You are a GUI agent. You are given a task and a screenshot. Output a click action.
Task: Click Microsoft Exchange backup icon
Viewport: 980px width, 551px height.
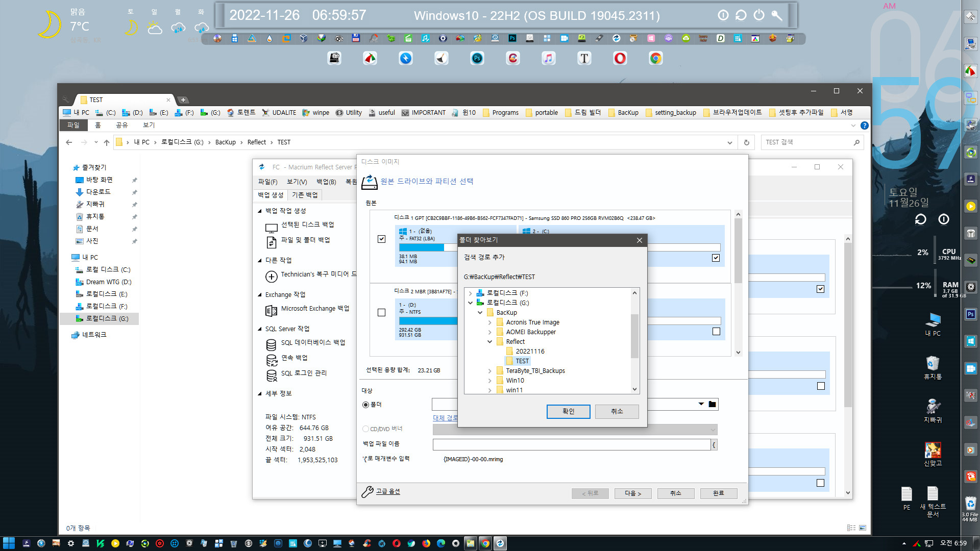(272, 311)
